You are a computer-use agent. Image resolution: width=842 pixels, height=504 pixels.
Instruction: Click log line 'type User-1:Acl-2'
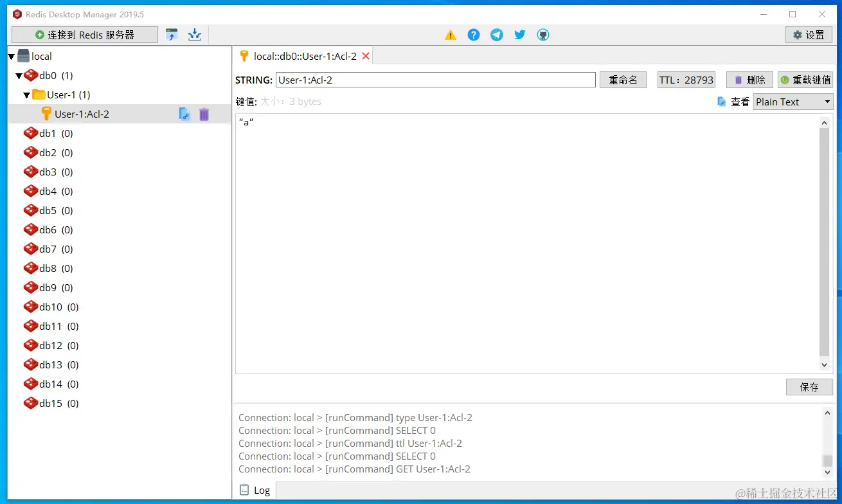(x=355, y=417)
